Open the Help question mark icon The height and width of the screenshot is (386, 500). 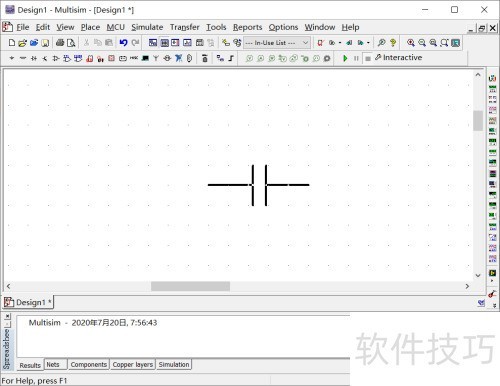pyautogui.click(x=393, y=43)
